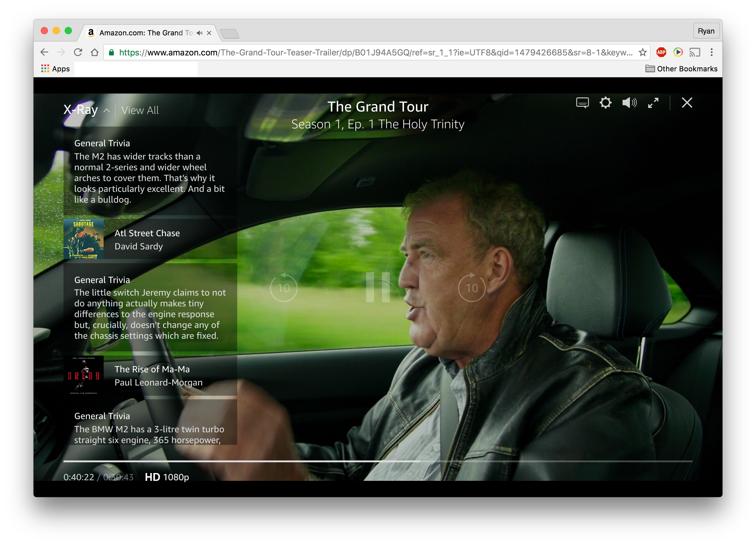Bookmark this page with star
Screen dimensions: 756x545
(x=642, y=52)
